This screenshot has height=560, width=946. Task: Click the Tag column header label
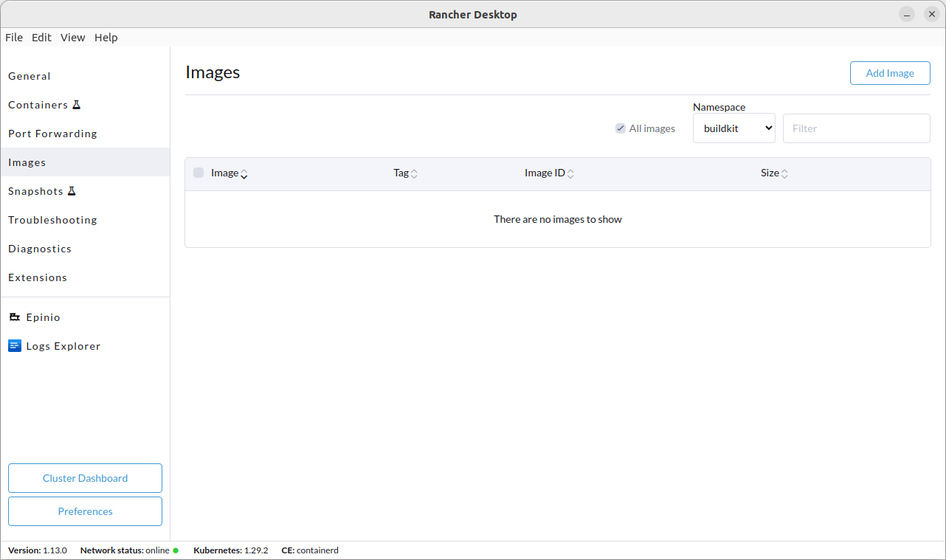pos(401,173)
